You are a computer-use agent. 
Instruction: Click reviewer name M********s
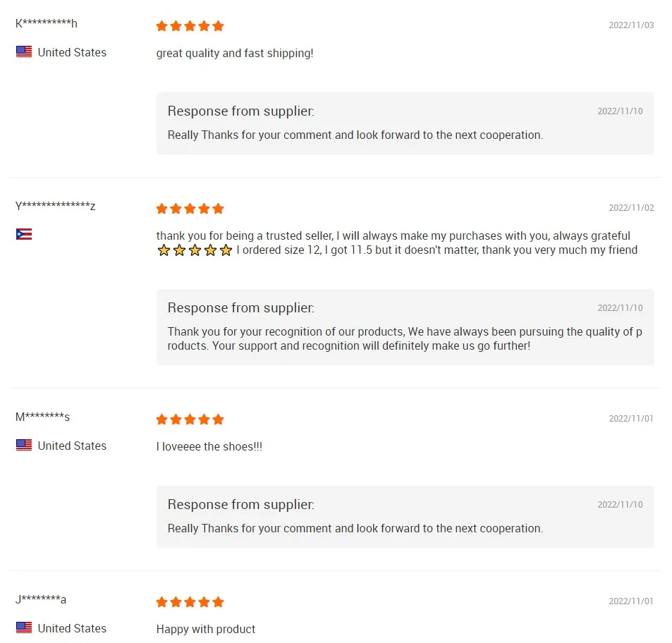(x=43, y=417)
